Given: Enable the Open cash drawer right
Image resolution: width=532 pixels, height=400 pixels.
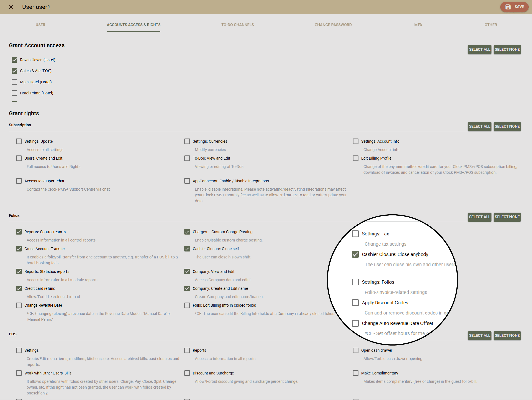Looking at the screenshot, I should point(355,350).
